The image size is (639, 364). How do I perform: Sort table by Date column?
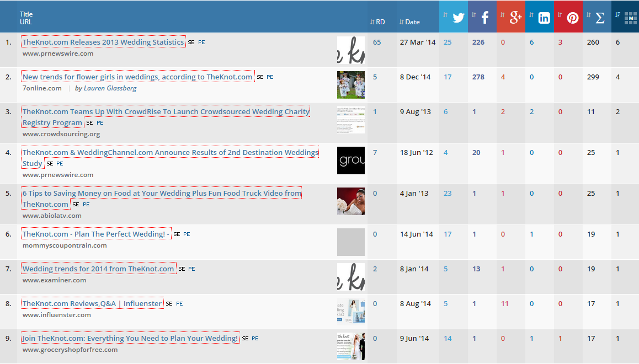pos(409,22)
